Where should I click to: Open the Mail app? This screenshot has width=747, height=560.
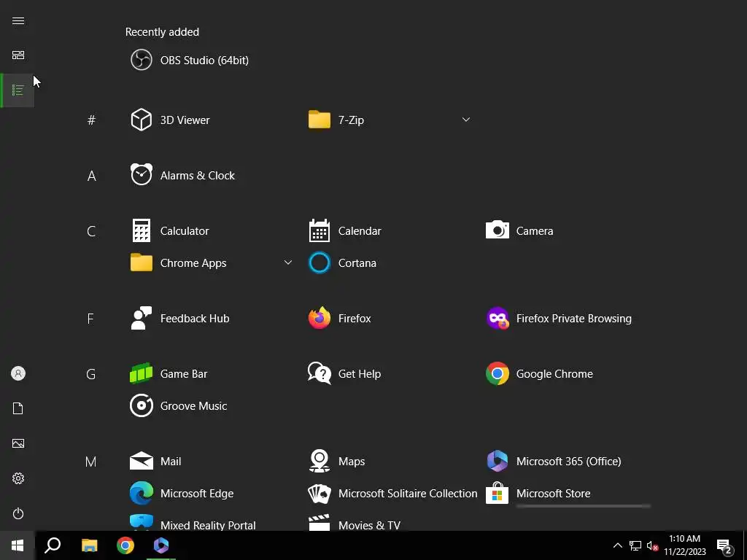click(x=155, y=461)
